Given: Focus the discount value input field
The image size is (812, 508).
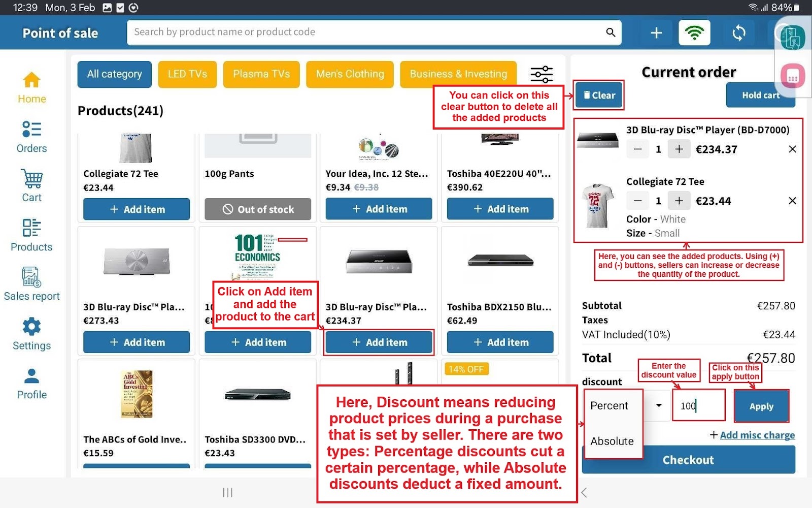Looking at the screenshot, I should [698, 406].
